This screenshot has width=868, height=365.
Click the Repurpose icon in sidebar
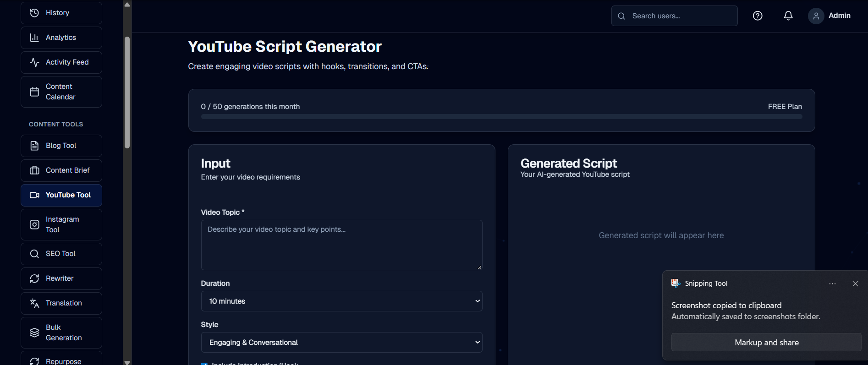[x=34, y=361]
